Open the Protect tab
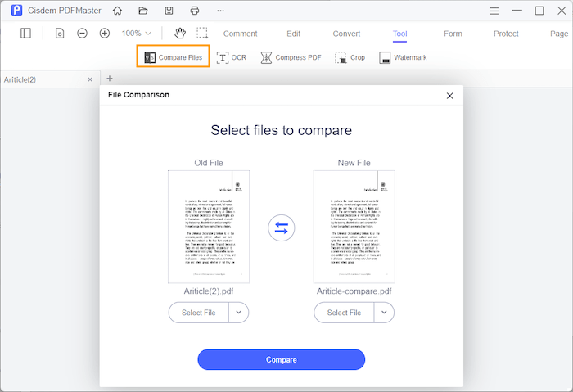 point(506,34)
